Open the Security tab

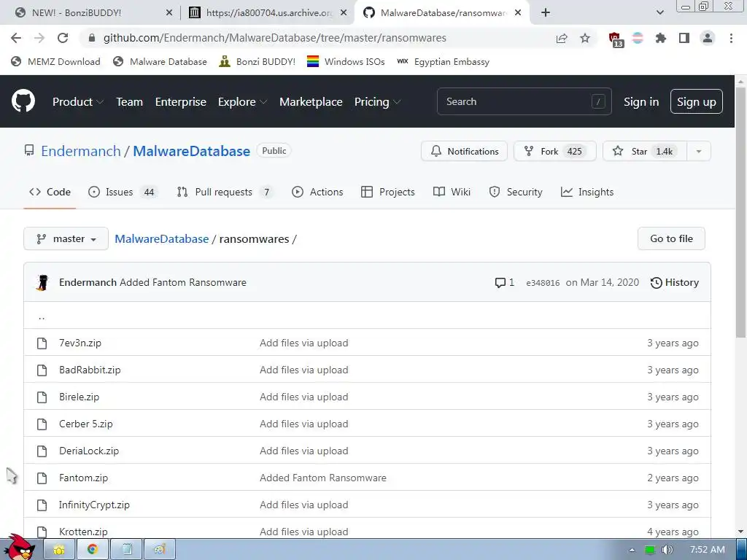pyautogui.click(x=516, y=192)
